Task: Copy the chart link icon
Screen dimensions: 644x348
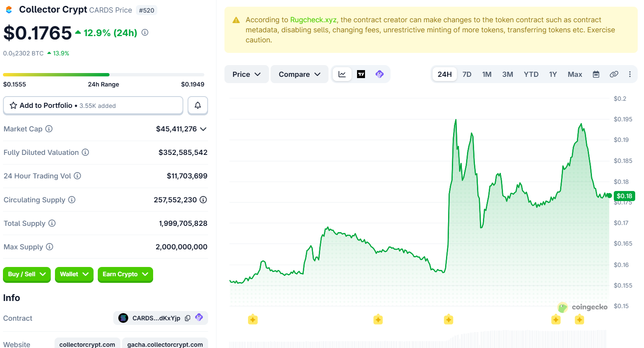Action: [614, 74]
